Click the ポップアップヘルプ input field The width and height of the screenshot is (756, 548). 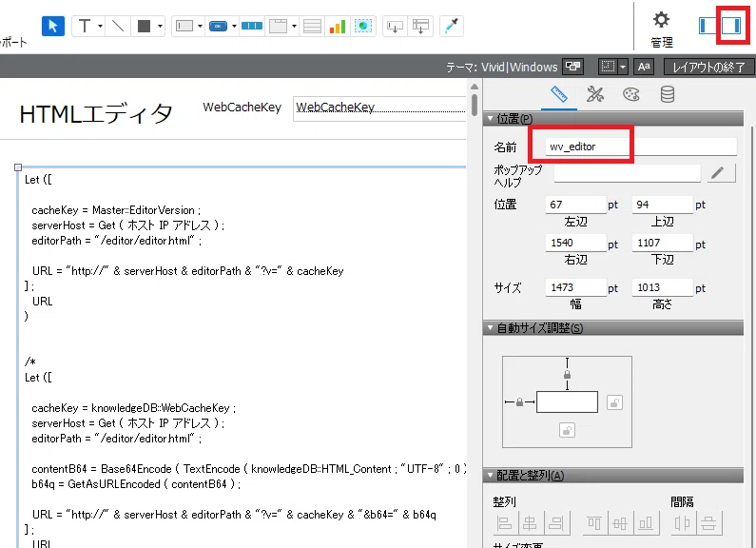coord(627,173)
